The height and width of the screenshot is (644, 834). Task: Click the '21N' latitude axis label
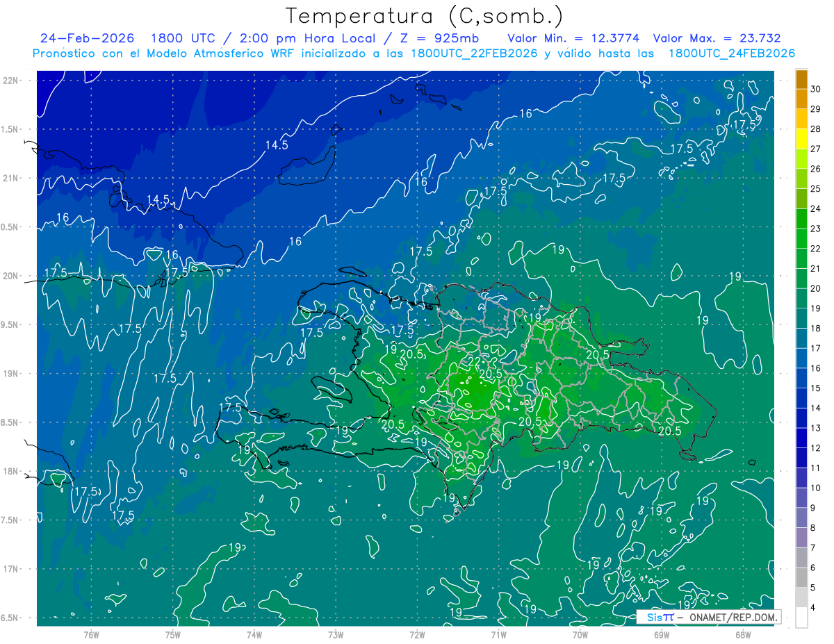(x=10, y=179)
